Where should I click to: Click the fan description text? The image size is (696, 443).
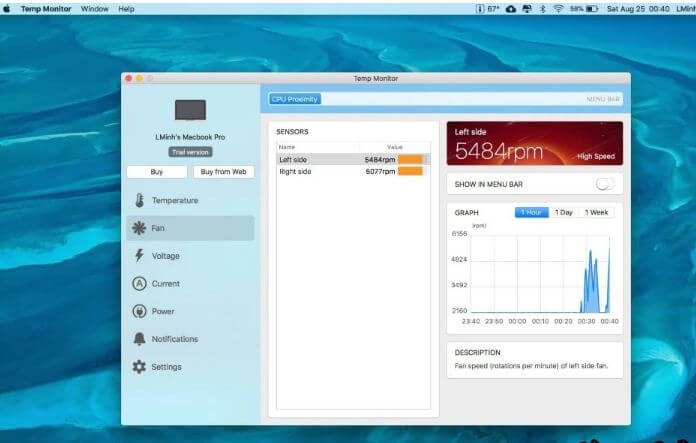click(x=531, y=366)
